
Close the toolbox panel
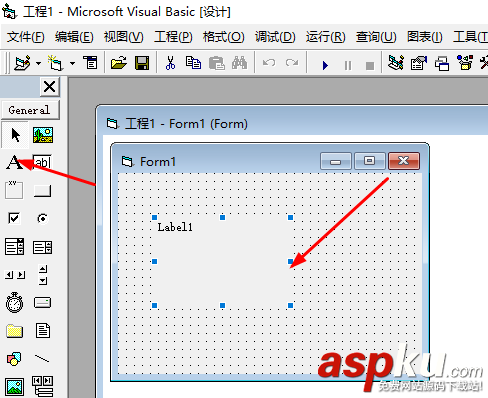click(x=50, y=87)
